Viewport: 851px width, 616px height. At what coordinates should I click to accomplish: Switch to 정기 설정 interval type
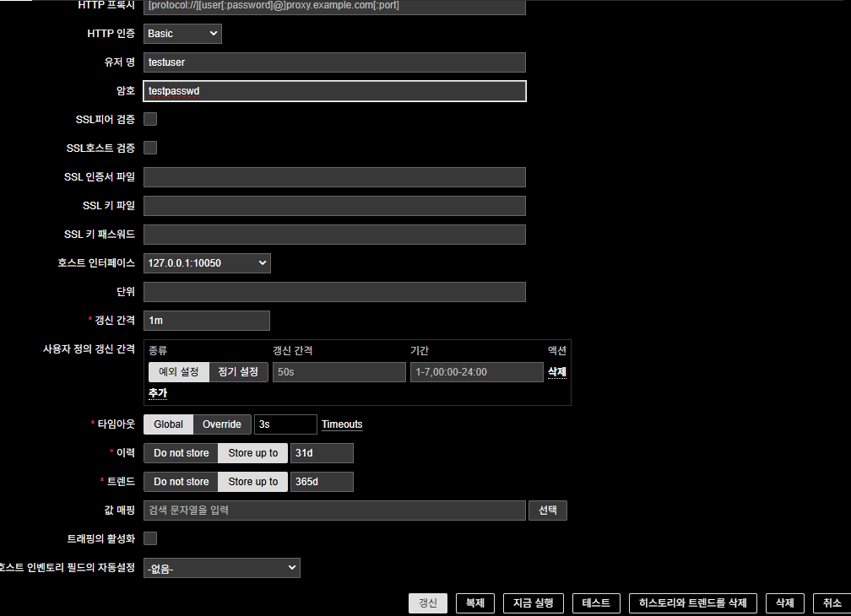[238, 372]
